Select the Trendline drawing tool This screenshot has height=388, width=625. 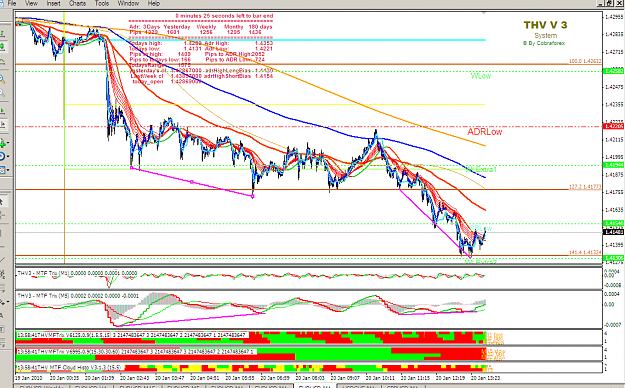(2, 260)
